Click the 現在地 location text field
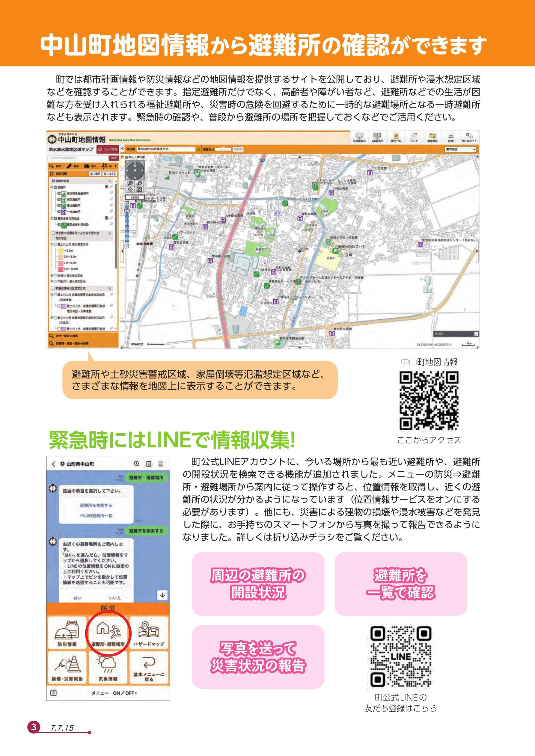 click(166, 149)
